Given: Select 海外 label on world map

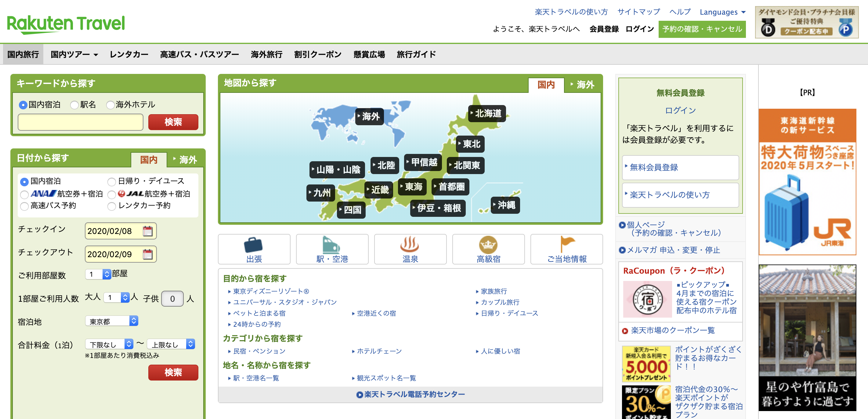Looking at the screenshot, I should click(x=369, y=117).
